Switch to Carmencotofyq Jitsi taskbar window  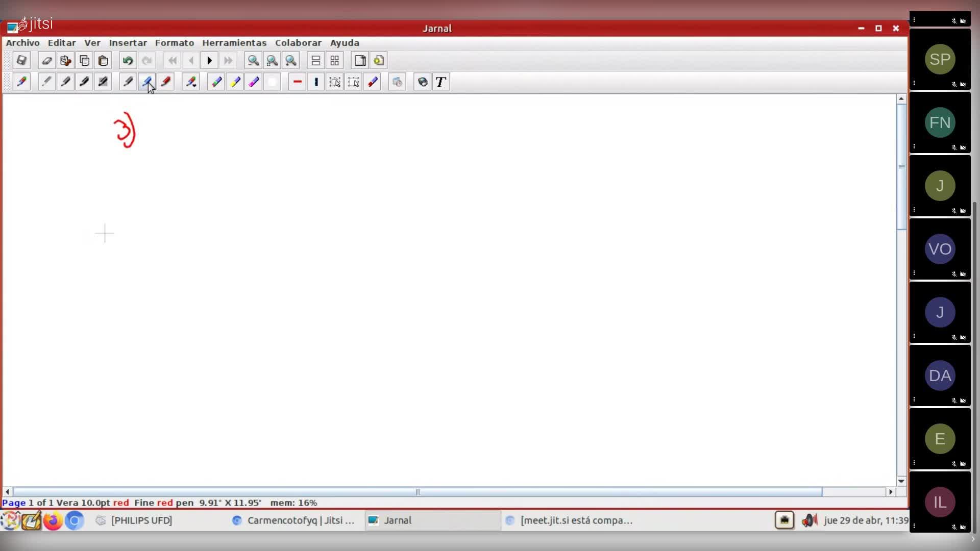293,520
